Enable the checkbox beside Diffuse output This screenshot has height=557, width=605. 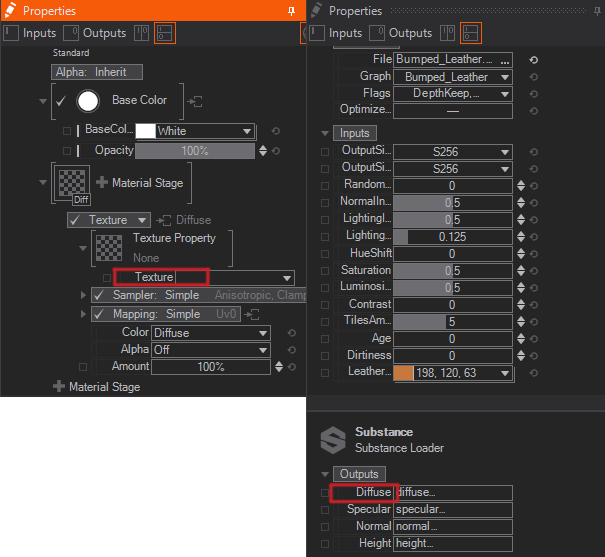[x=324, y=493]
